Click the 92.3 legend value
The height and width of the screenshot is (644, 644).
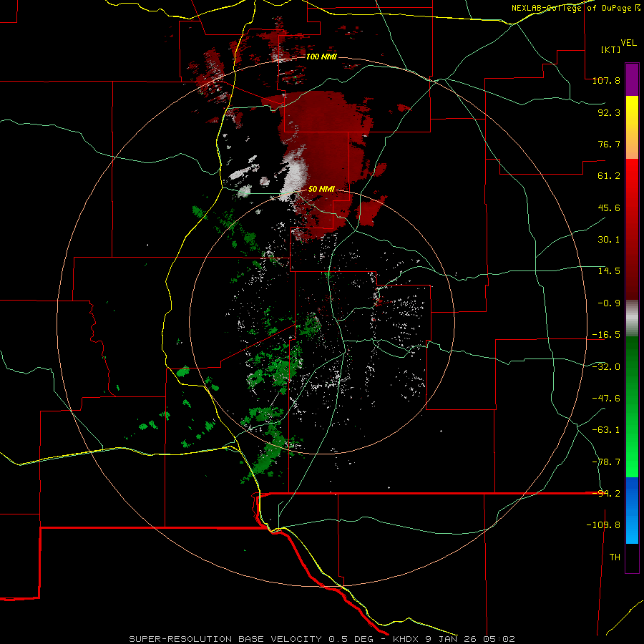tap(609, 112)
